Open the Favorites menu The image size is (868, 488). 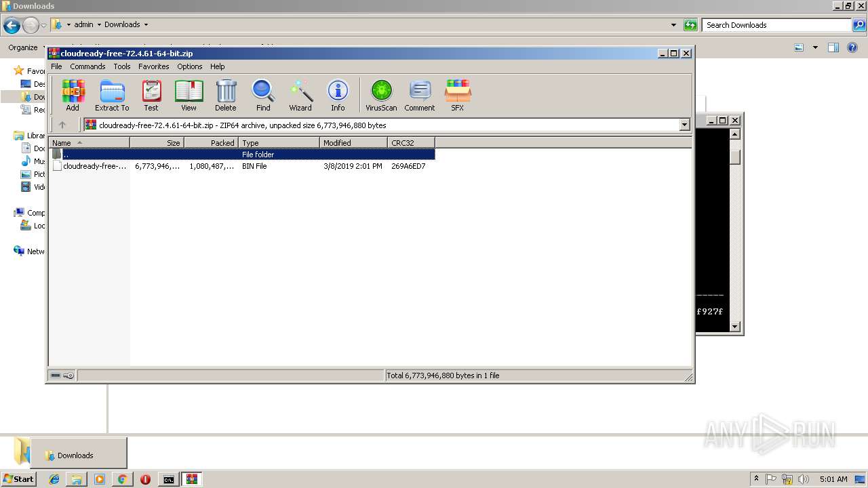tap(154, 66)
